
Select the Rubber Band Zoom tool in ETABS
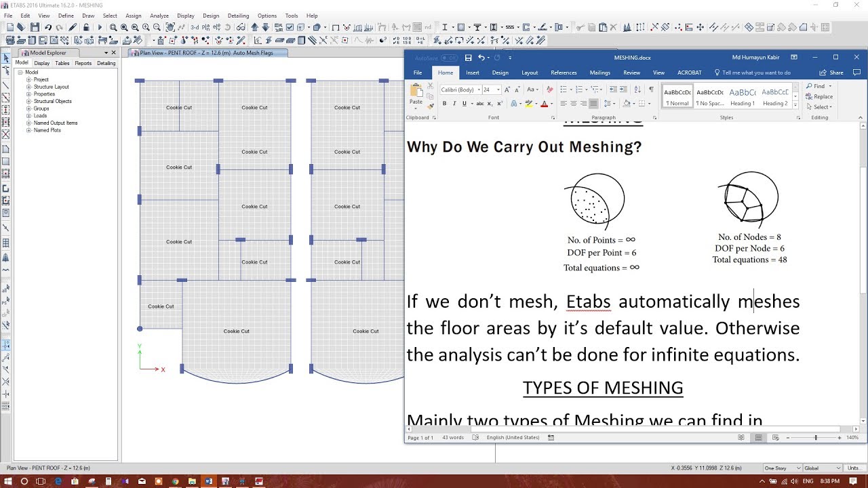tap(113, 28)
